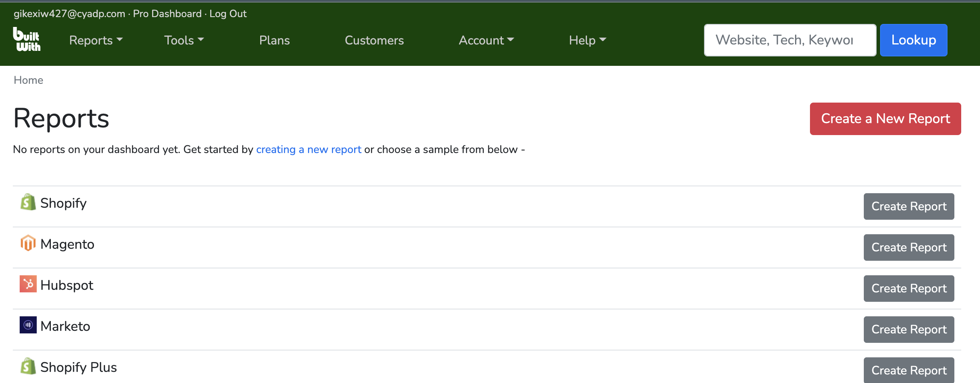The height and width of the screenshot is (383, 980).
Task: Click the Hubspot sample name
Action: click(x=67, y=285)
